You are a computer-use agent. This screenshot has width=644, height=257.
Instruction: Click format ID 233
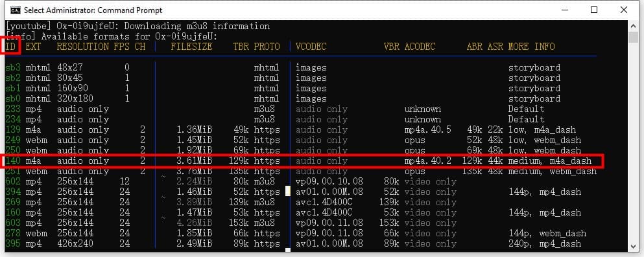coord(13,109)
